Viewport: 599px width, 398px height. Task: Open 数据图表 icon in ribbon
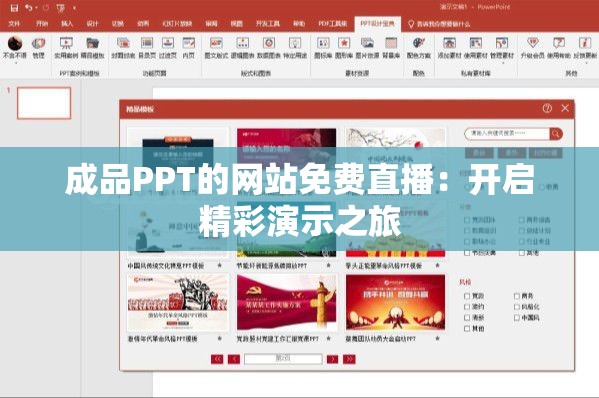point(269,48)
